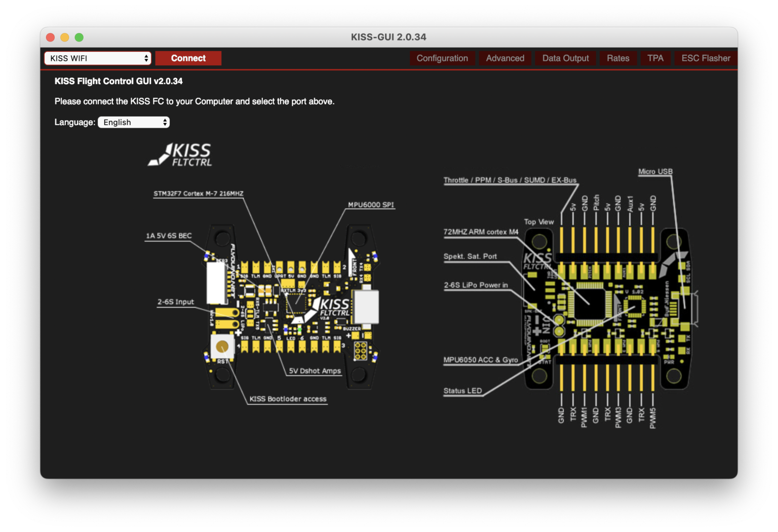Click the MPU6000 SPI callout label
The width and height of the screenshot is (778, 532).
pos(371,205)
